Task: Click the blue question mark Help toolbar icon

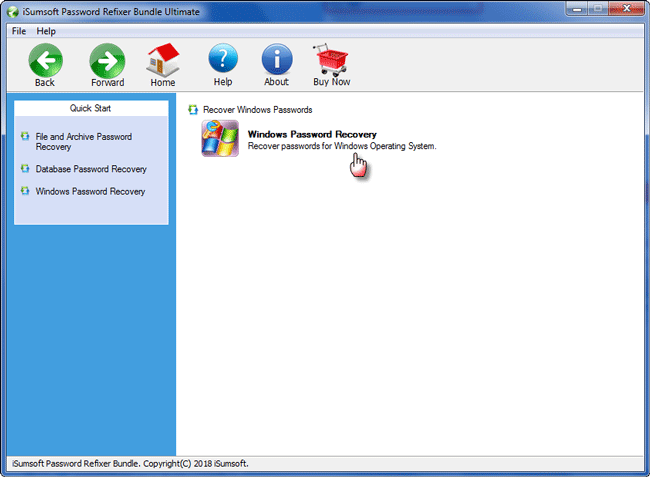Action: click(223, 60)
